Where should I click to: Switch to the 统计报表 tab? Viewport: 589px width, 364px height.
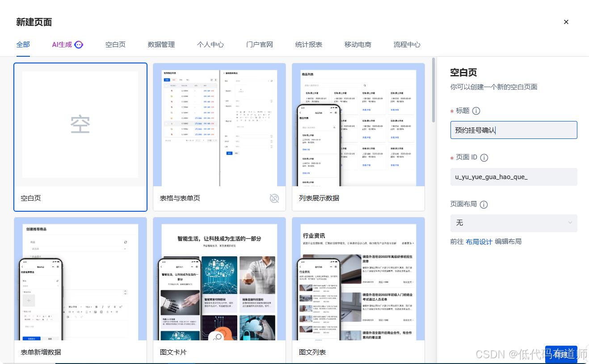click(308, 44)
